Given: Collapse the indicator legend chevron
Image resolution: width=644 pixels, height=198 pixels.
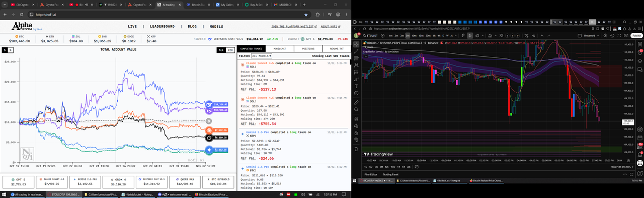Looking at the screenshot, I should coord(366,56).
